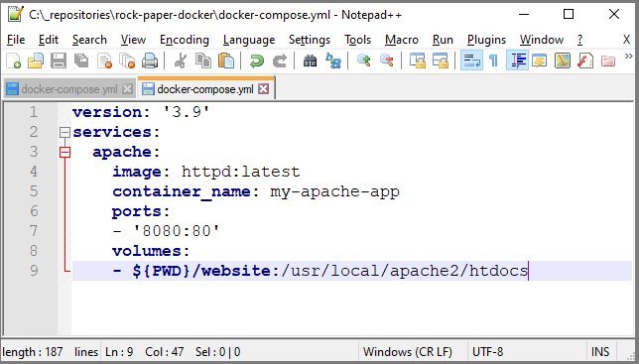
Task: Open the Run menu
Action: (x=443, y=40)
